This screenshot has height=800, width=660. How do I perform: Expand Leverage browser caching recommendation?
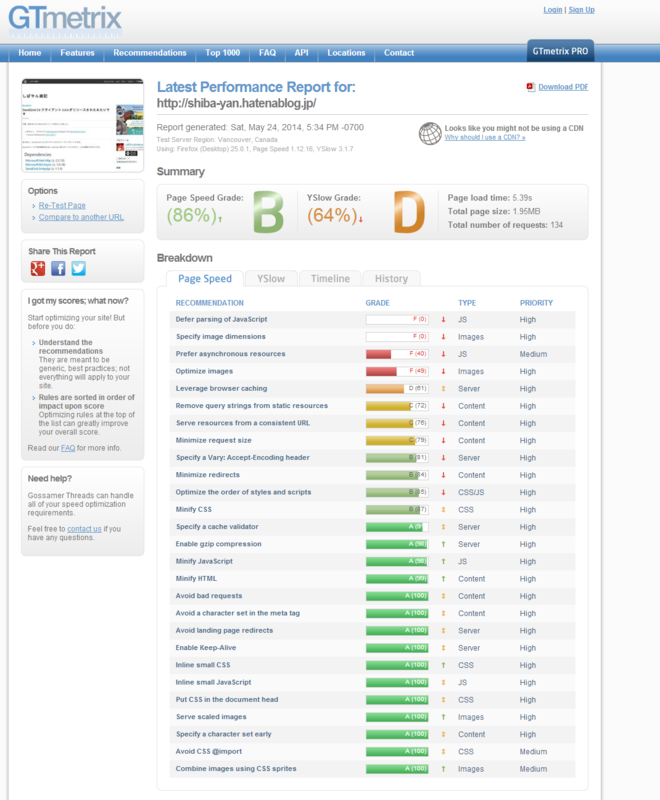coord(221,389)
